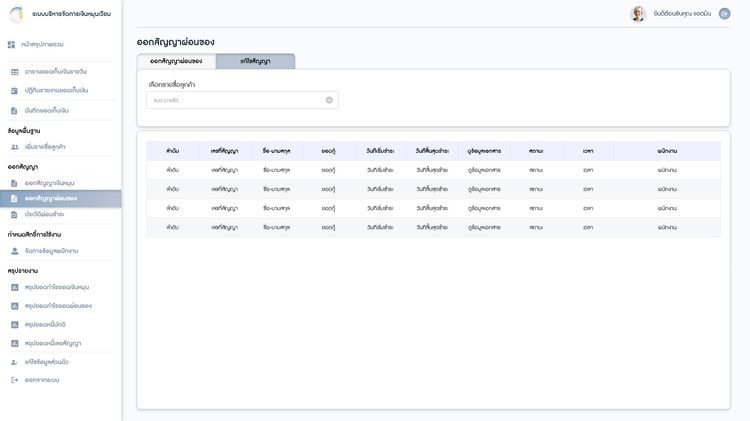
Task: Click the table icon for ตารางยอดเก็บเงินรายวัน
Action: pos(14,72)
